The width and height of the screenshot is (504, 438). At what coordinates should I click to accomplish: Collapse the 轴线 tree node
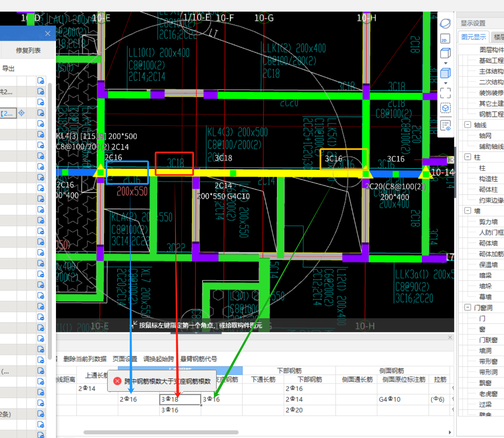(467, 125)
